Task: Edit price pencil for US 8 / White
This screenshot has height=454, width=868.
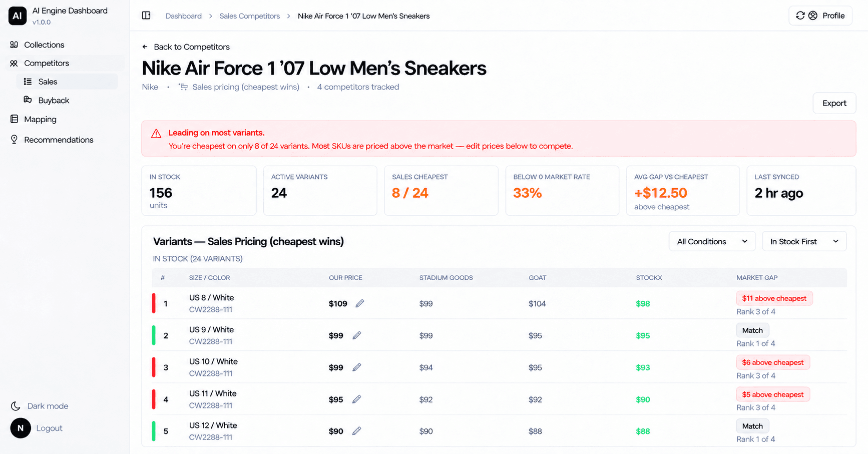Action: click(360, 303)
